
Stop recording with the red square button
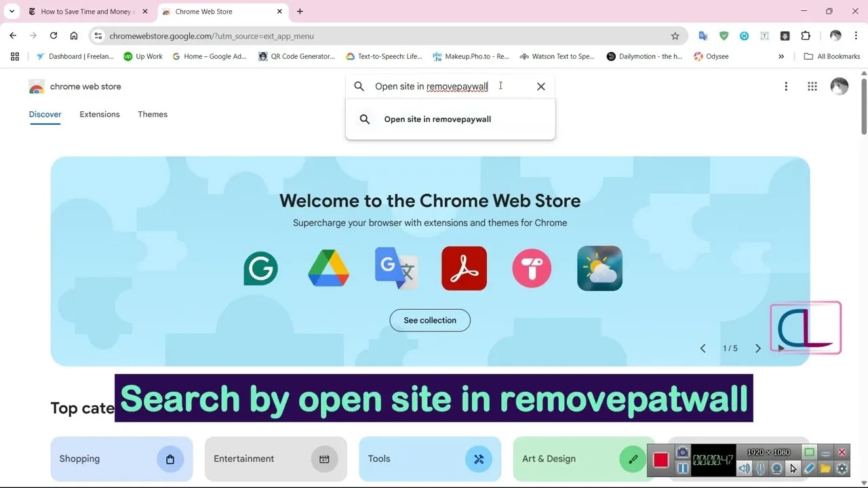click(661, 460)
